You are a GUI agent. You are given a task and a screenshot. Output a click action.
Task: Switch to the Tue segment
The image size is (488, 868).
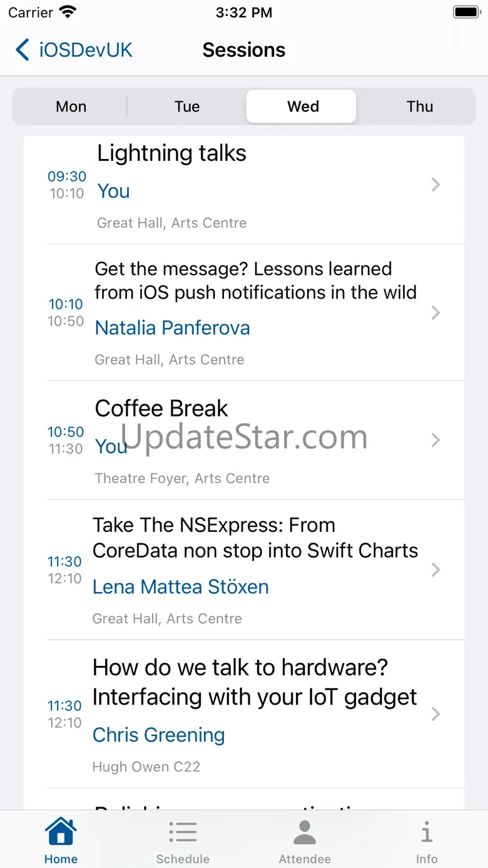187,106
